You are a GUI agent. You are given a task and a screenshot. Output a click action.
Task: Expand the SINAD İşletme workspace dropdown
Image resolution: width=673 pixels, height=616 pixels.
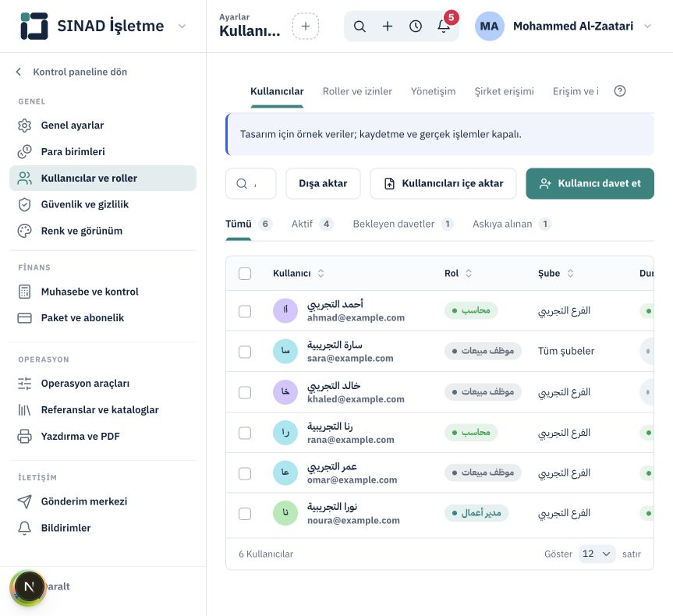tap(182, 27)
